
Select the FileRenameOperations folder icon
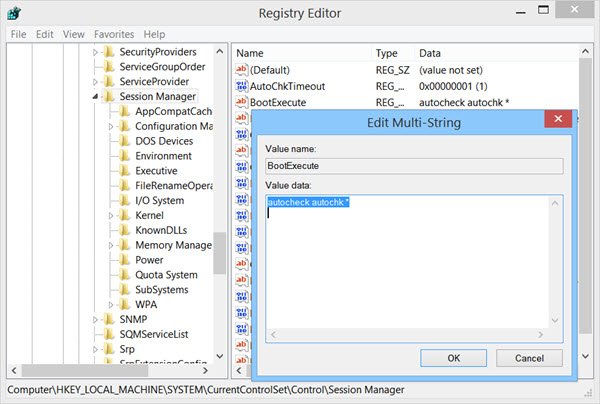tap(125, 186)
